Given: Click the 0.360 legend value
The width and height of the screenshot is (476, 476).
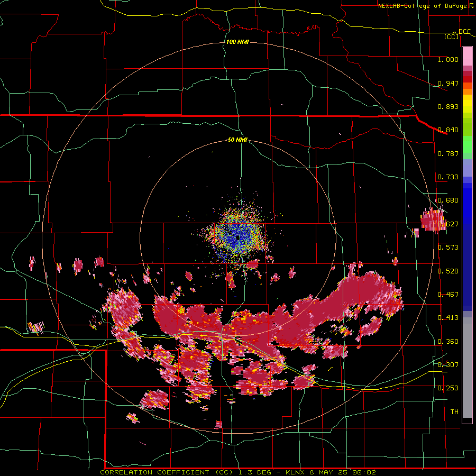Looking at the screenshot, I should (448, 342).
